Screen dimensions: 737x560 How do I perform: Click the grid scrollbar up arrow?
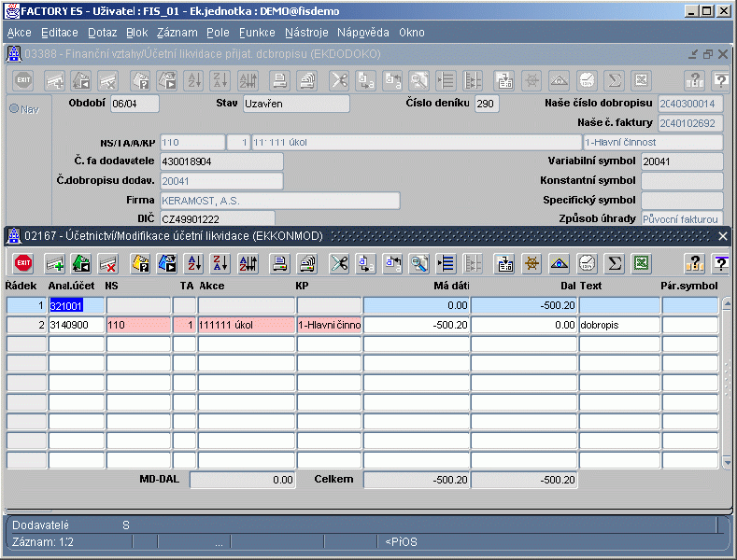(727, 304)
